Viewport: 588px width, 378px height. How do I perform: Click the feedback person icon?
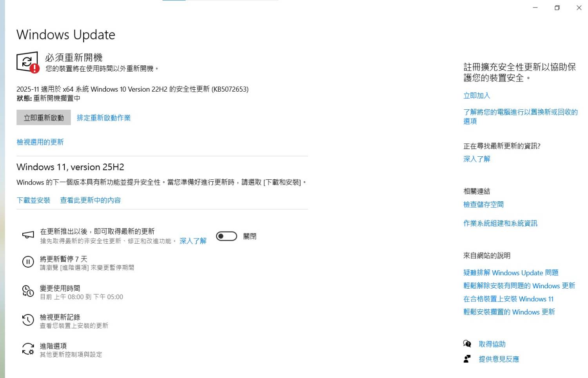tap(467, 359)
